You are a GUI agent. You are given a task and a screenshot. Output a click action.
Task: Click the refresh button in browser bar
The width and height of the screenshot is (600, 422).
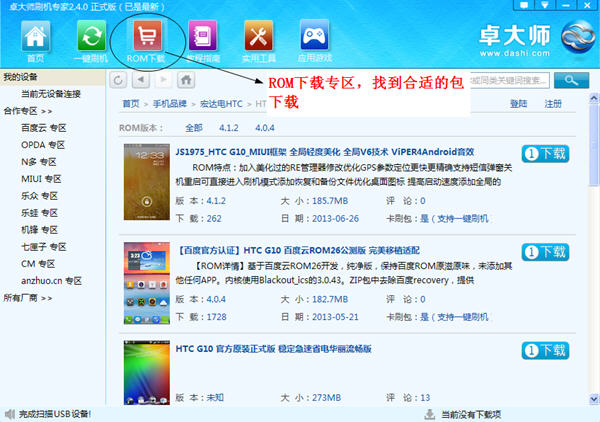pos(118,80)
